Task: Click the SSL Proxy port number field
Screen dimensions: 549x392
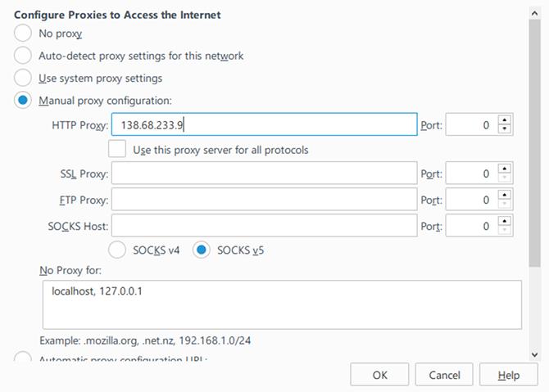Action: (471, 173)
